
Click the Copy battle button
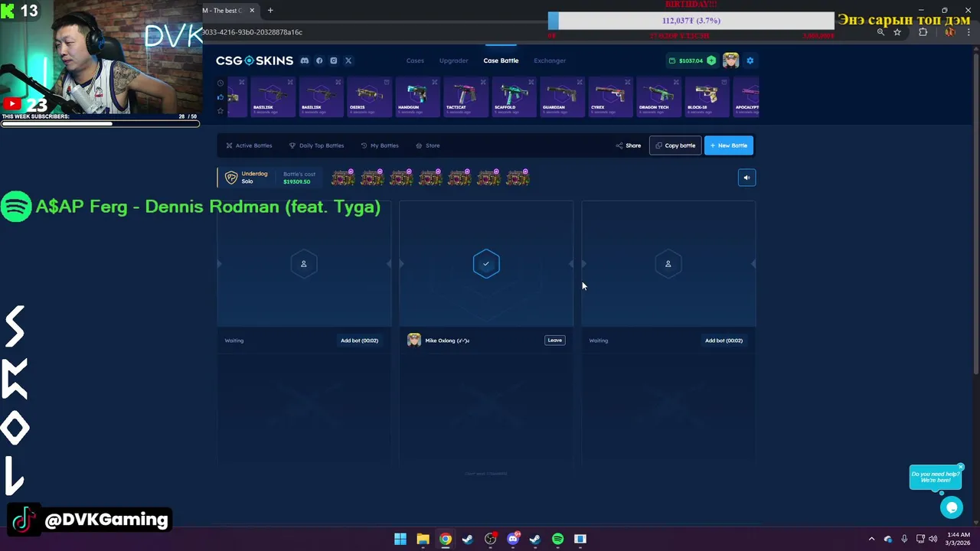coord(675,145)
